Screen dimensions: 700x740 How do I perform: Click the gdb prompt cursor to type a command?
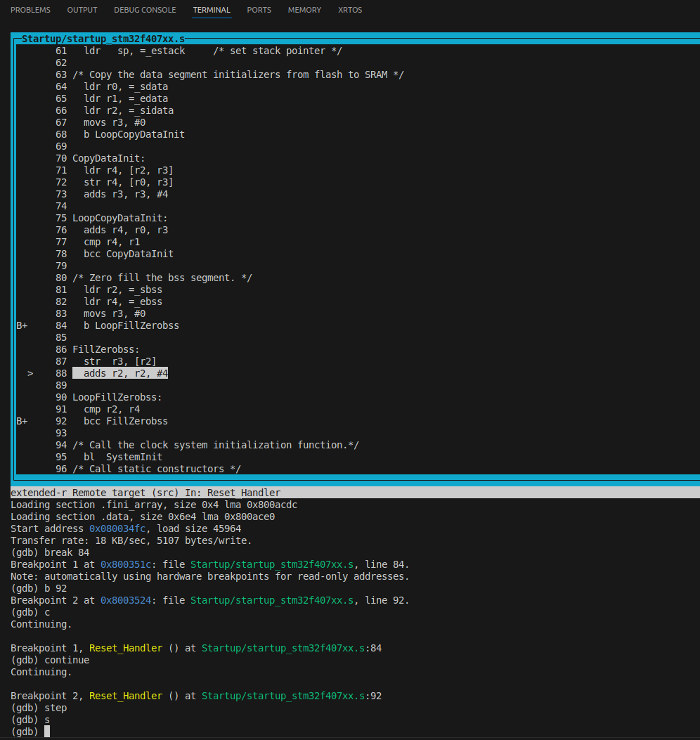click(47, 731)
